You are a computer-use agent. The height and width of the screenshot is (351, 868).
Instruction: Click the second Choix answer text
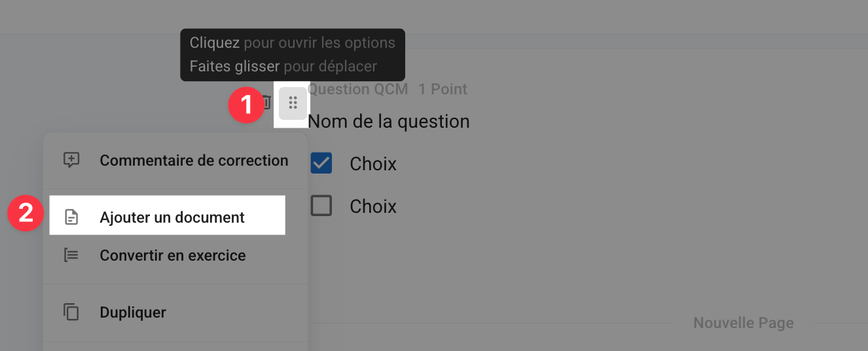coord(373,206)
